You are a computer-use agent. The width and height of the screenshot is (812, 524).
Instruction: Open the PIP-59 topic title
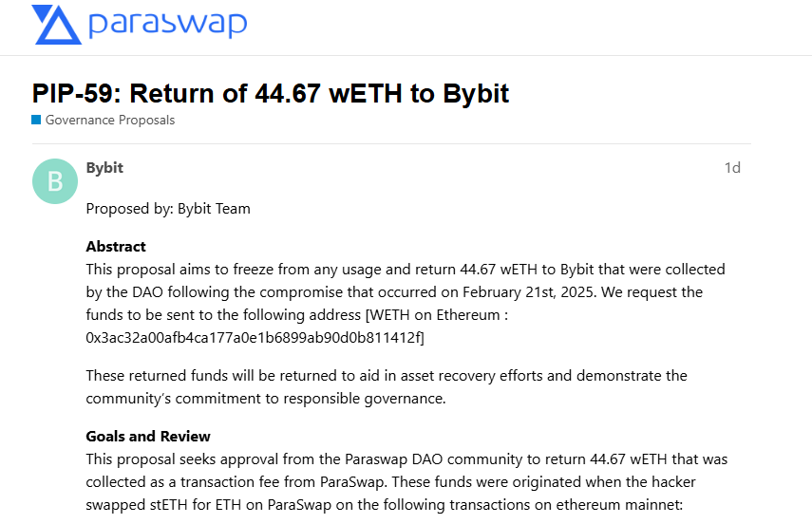click(x=271, y=93)
